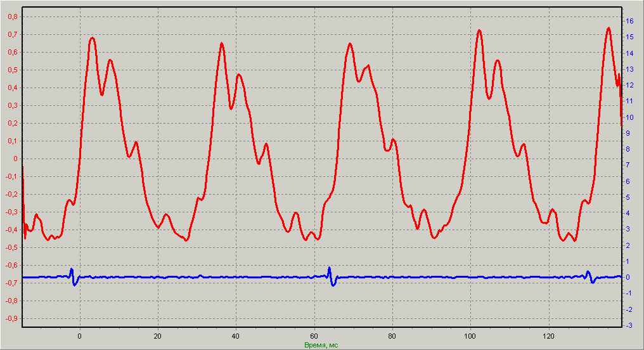The width and height of the screenshot is (644, 350).
Task: Click red left-axis value 0,5
Action: click(x=12, y=70)
